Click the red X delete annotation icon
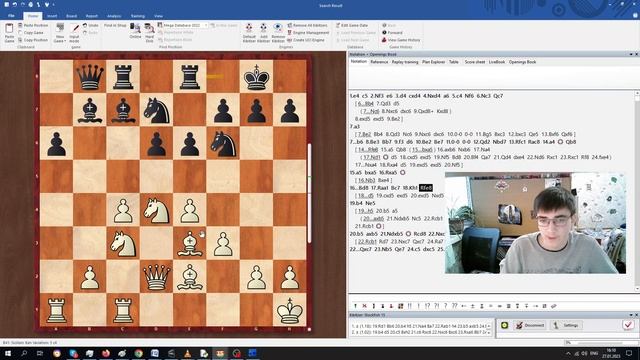This screenshot has height=360, width=640. tap(364, 306)
